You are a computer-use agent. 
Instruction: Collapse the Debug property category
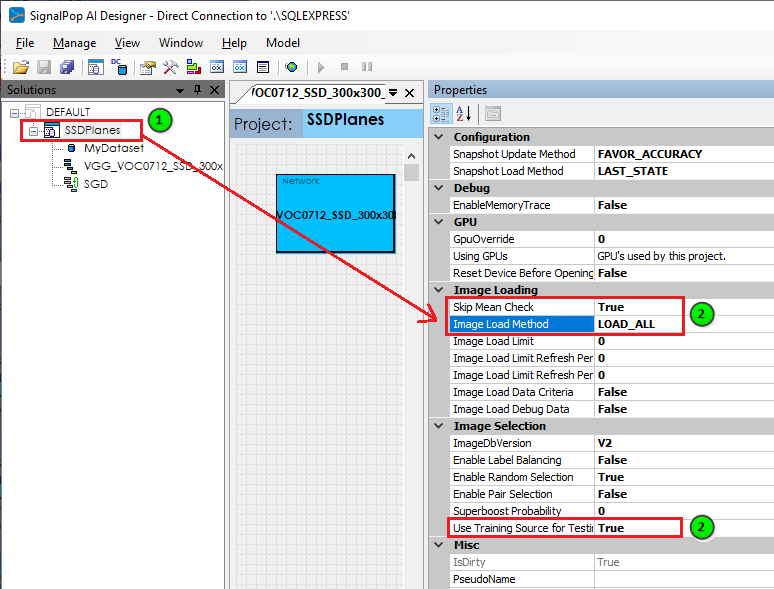click(x=439, y=188)
